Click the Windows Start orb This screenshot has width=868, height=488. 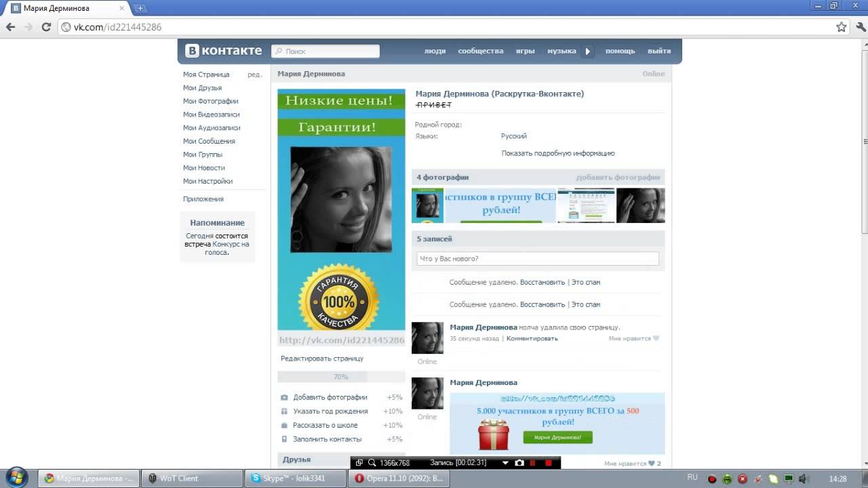pyautogui.click(x=16, y=477)
